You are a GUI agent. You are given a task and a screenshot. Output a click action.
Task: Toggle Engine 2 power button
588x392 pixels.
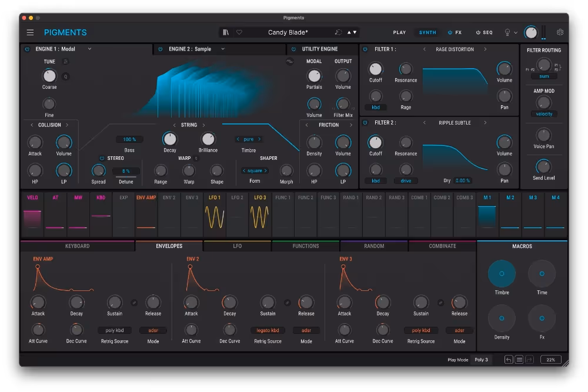point(161,49)
